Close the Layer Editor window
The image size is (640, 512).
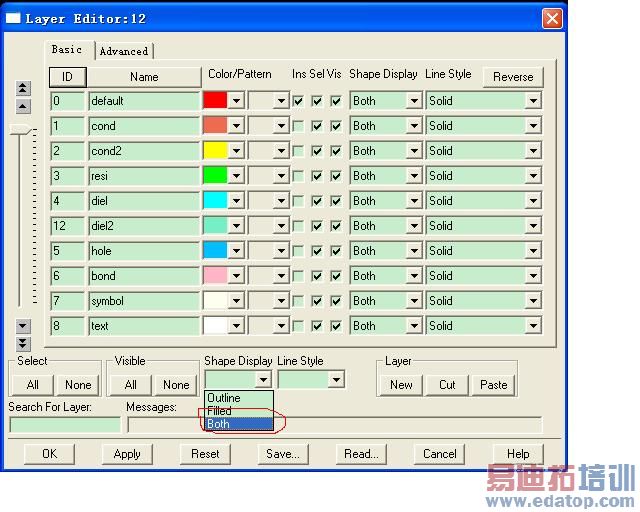552,18
